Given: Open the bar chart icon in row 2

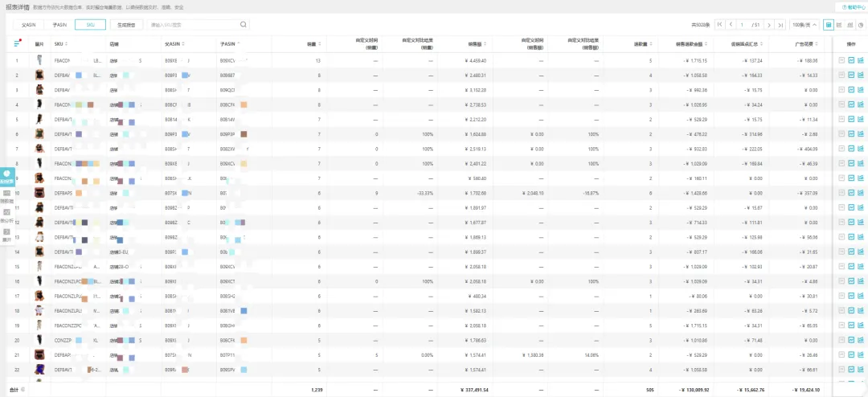Looking at the screenshot, I should (861, 75).
